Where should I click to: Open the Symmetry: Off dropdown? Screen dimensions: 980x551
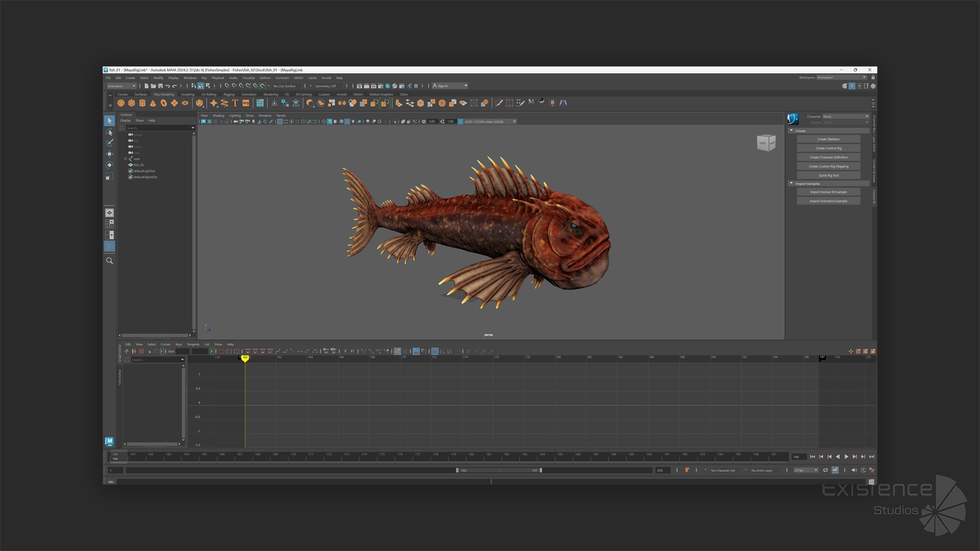coord(328,86)
